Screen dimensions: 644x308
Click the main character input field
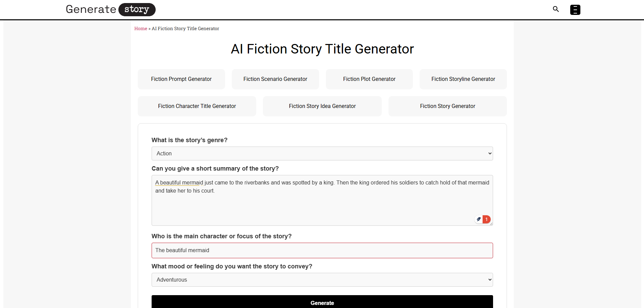322,250
